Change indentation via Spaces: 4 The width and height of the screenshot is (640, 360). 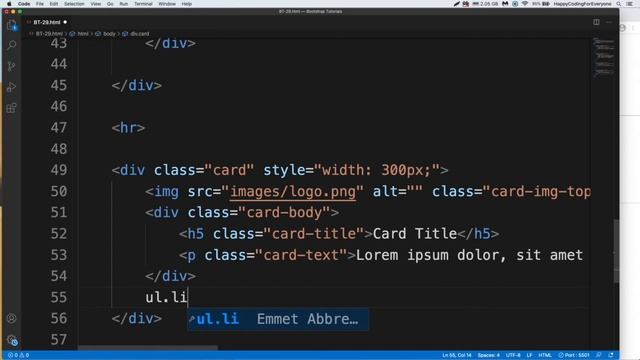coord(489,355)
